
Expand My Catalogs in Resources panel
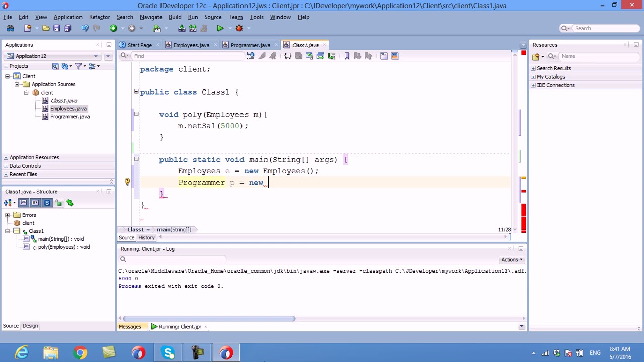coord(533,77)
